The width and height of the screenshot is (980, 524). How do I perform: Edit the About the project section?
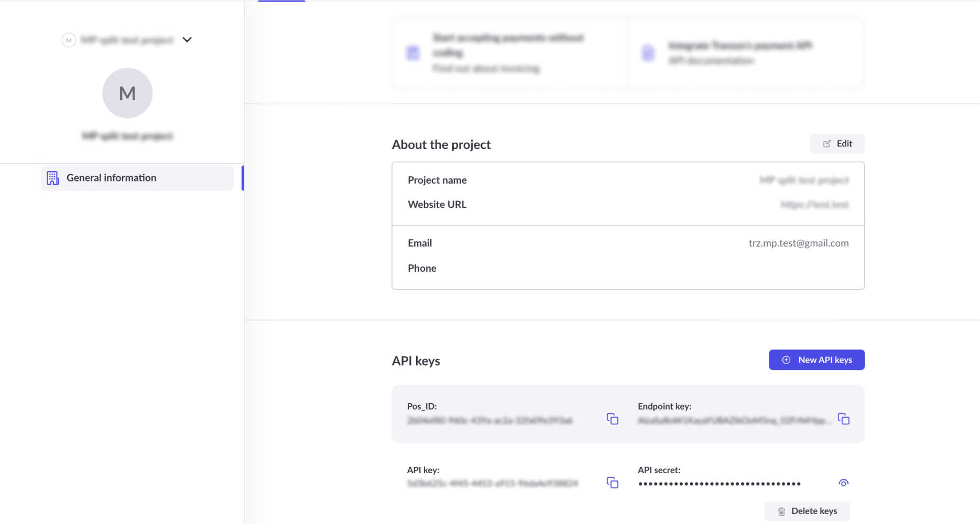coord(837,144)
